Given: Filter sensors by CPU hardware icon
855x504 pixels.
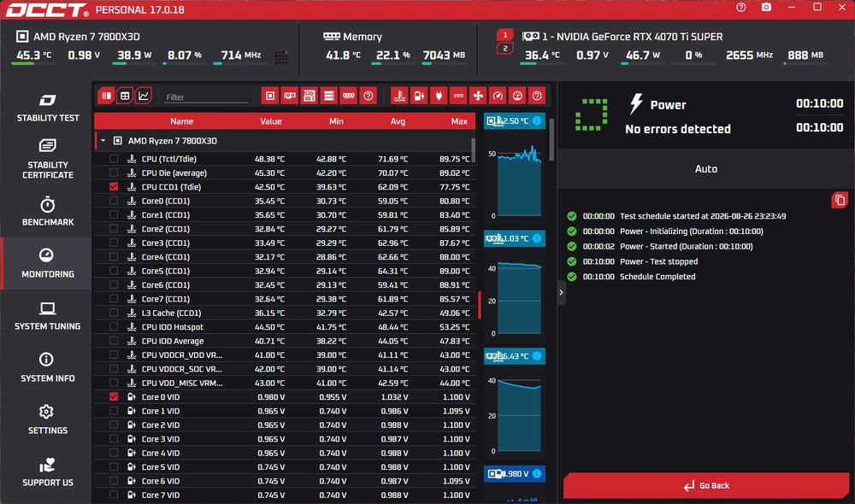Looking at the screenshot, I should click(270, 96).
